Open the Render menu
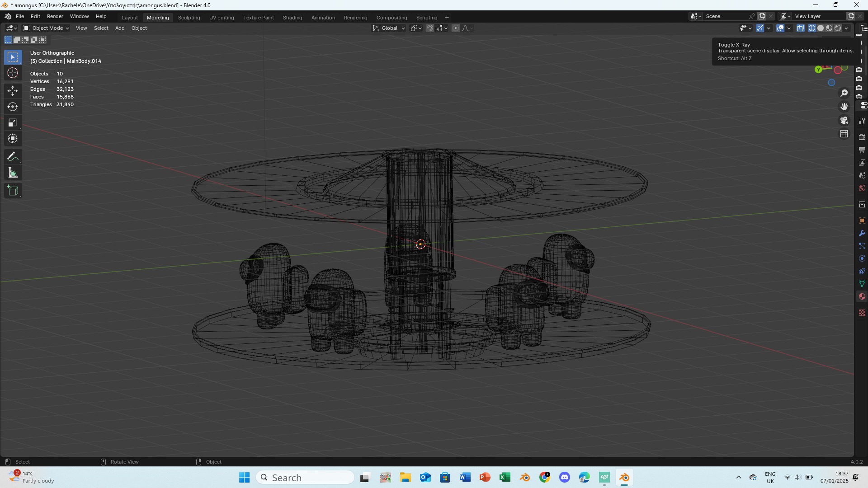This screenshot has height=488, width=868. [x=55, y=16]
